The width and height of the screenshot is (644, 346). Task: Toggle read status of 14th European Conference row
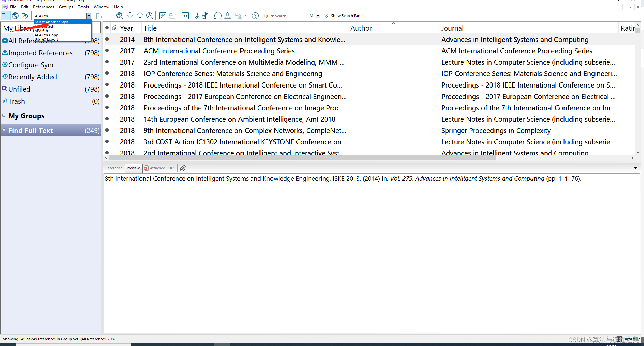(x=107, y=119)
